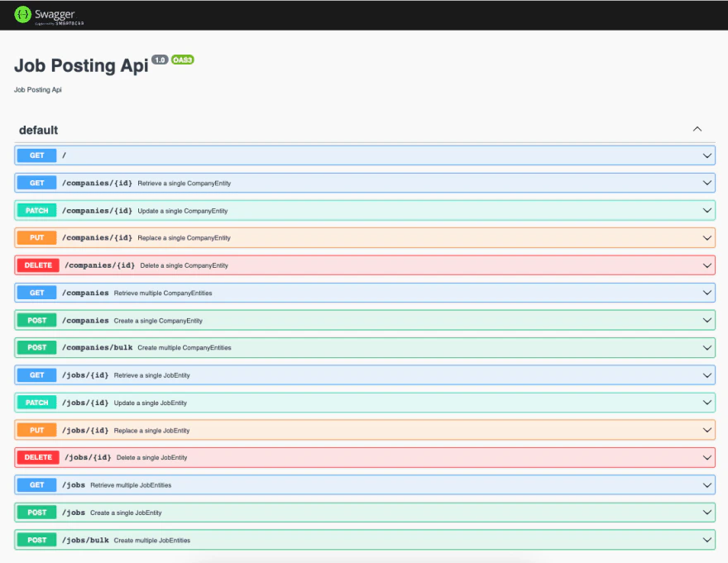Click the POST badge for /companies/bulk
This screenshot has width=728, height=563.
coord(36,347)
